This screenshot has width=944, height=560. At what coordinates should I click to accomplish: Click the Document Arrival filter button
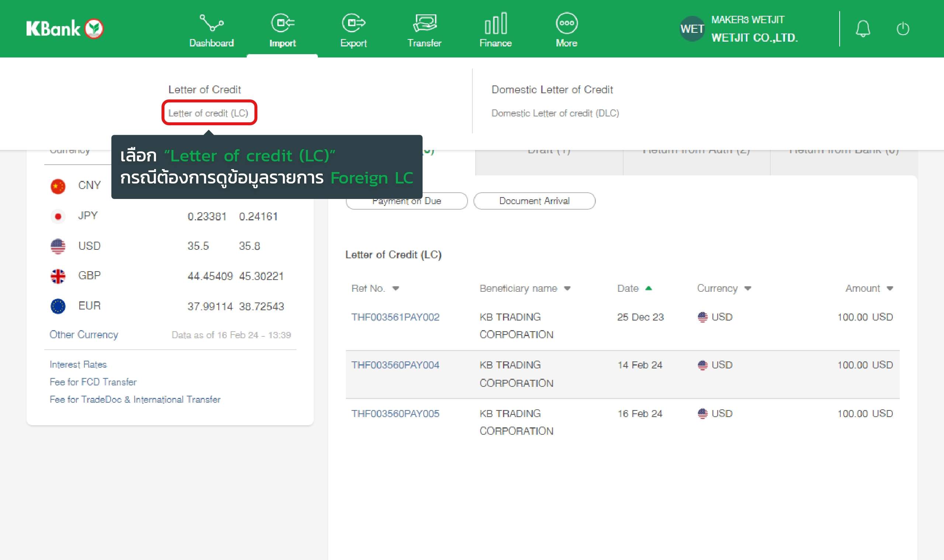pos(534,201)
